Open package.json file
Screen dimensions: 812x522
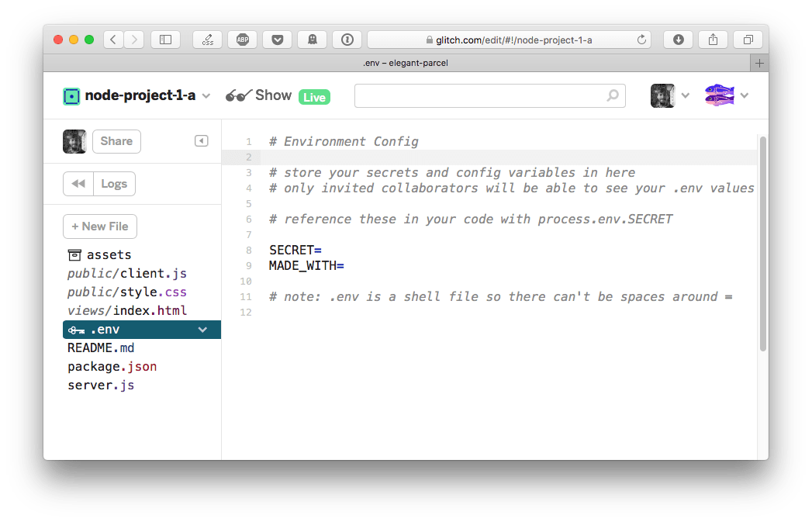coord(112,367)
